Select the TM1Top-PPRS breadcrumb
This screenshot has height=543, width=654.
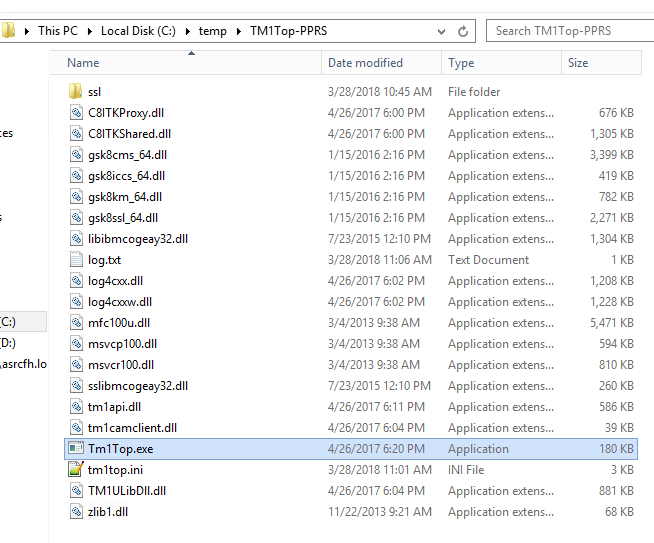pyautogui.click(x=288, y=31)
